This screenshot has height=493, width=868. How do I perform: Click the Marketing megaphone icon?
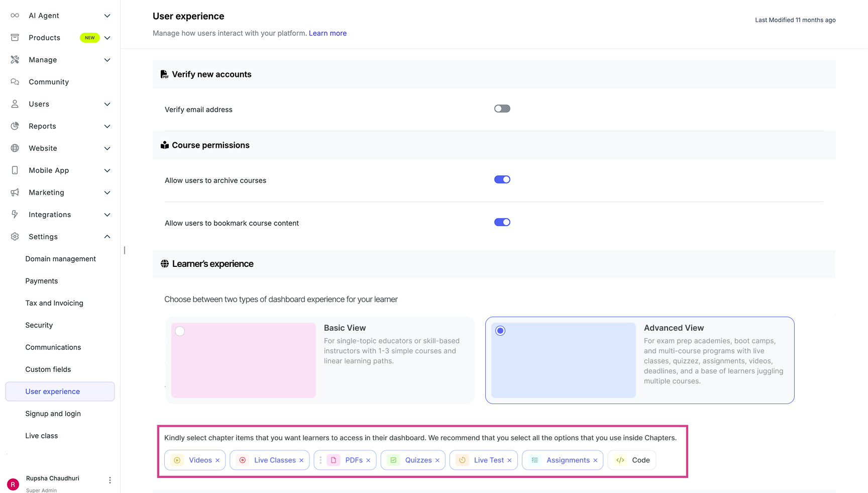(x=15, y=192)
